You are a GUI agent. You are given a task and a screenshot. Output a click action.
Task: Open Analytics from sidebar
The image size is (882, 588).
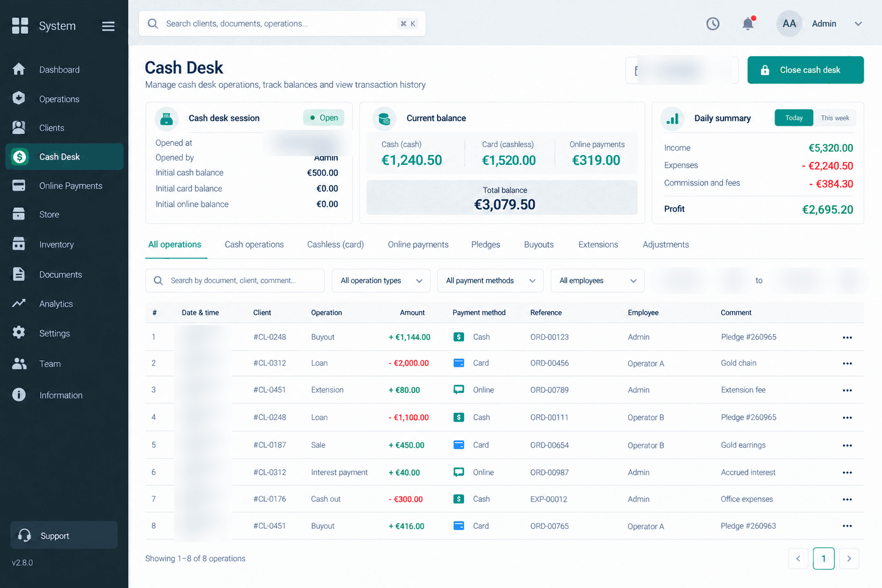coord(64,304)
